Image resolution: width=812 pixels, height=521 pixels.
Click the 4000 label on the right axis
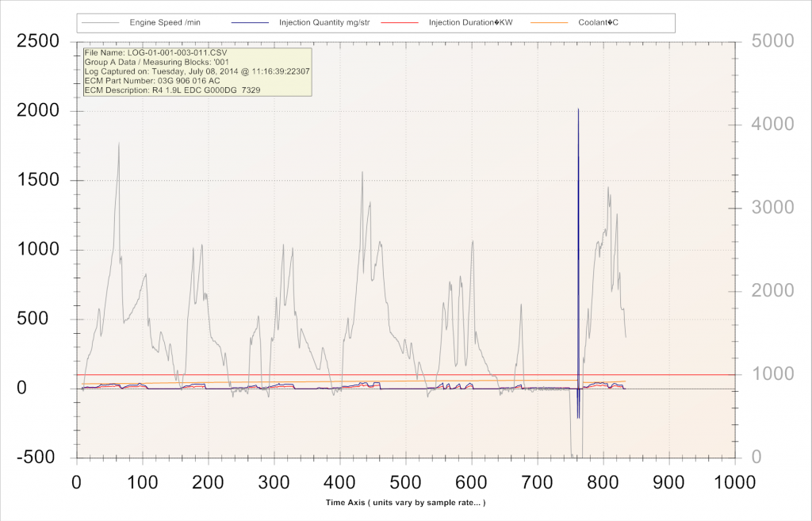pyautogui.click(x=766, y=124)
